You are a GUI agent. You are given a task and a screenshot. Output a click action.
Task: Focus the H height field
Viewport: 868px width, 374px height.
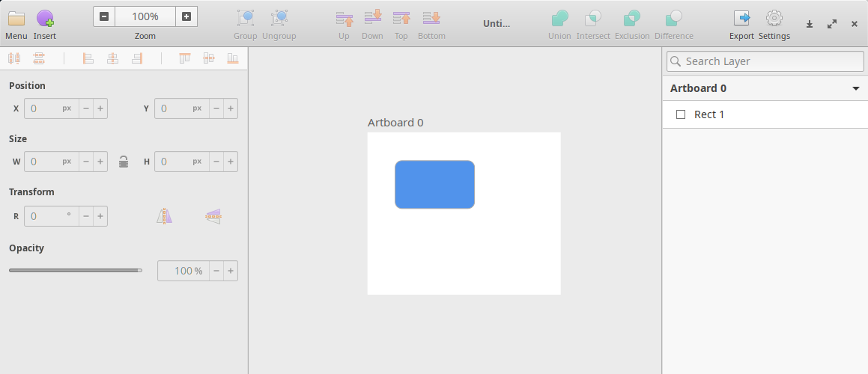[181, 162]
